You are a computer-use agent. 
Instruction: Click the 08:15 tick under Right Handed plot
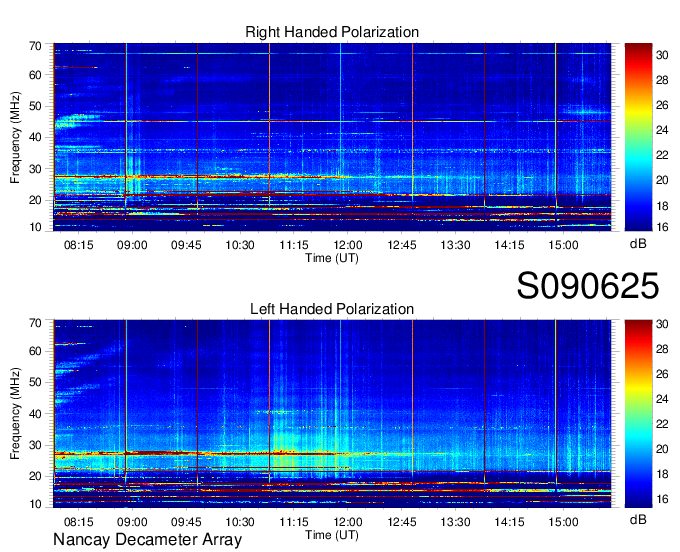tap(78, 245)
